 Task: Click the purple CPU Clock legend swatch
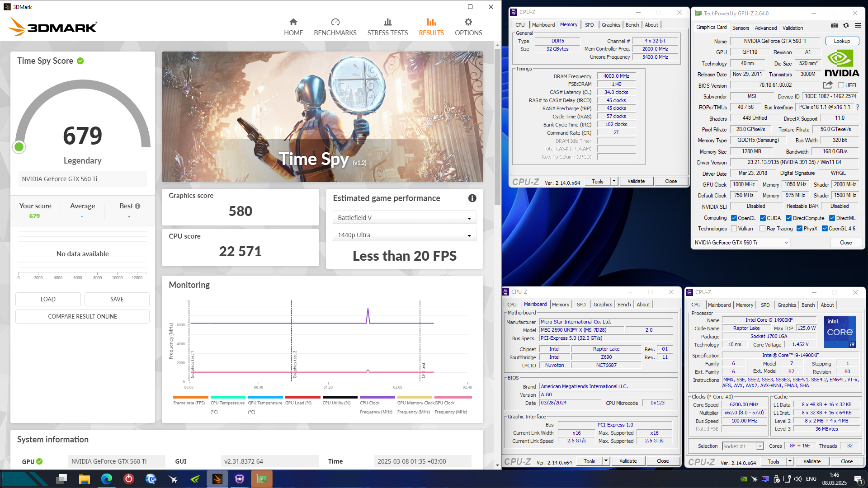pyautogui.click(x=377, y=398)
